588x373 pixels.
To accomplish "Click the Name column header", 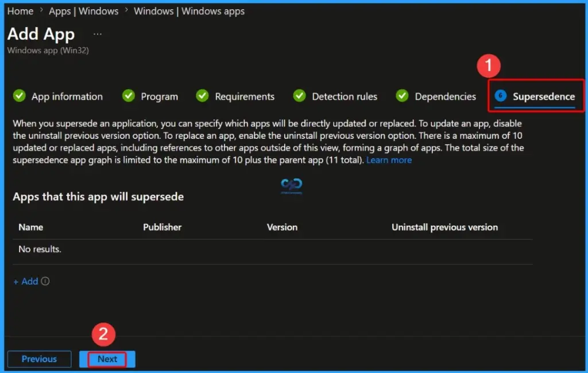I will coord(31,227).
